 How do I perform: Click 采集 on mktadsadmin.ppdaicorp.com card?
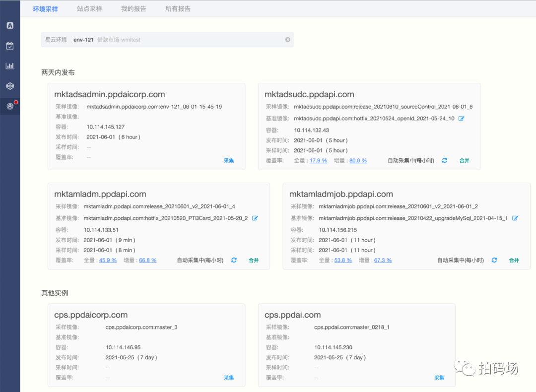coord(229,161)
